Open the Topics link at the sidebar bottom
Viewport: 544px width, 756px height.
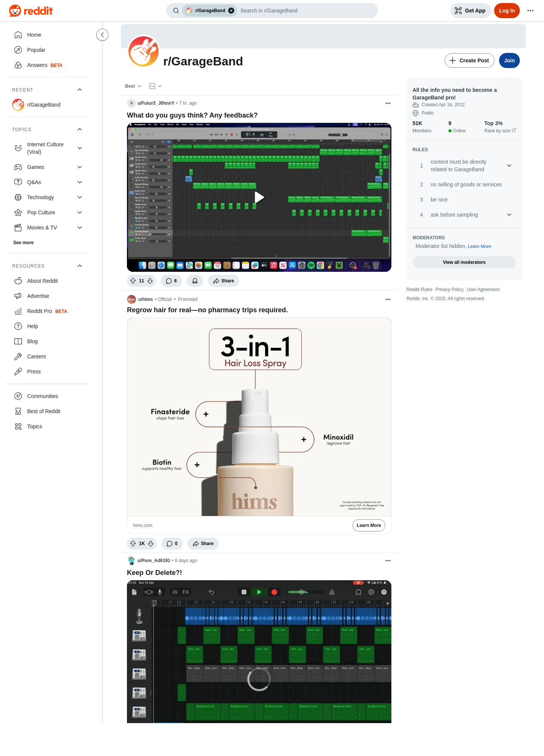48,426
